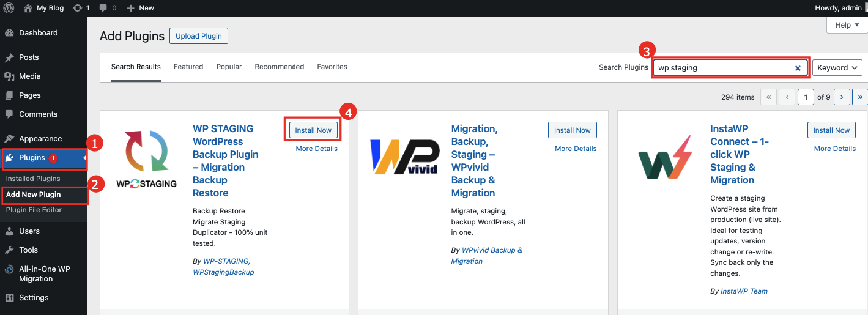Open the updates icon showing 1
The height and width of the screenshot is (315, 868).
coord(81,8)
